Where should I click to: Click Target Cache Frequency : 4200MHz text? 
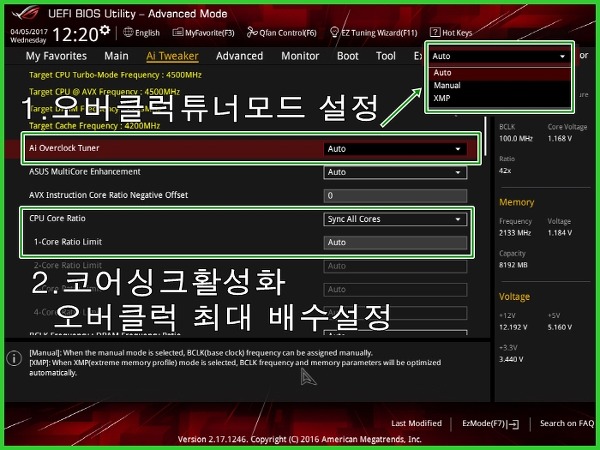coord(95,126)
